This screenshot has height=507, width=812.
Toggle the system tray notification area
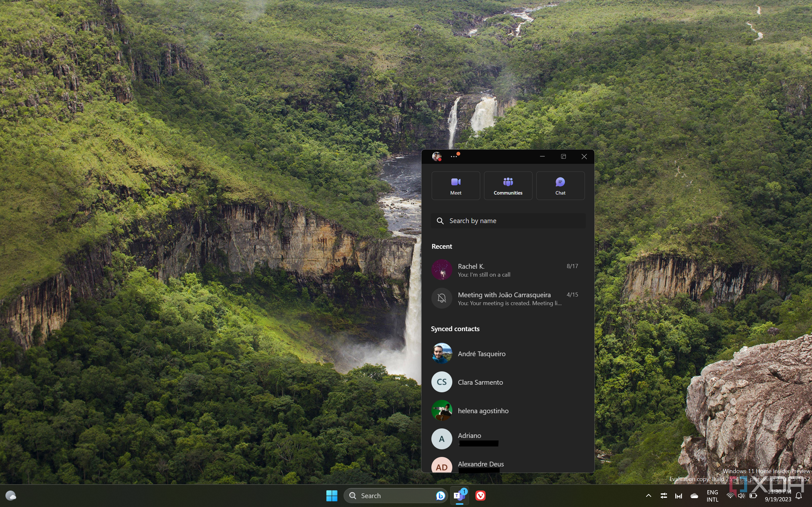[x=648, y=495]
